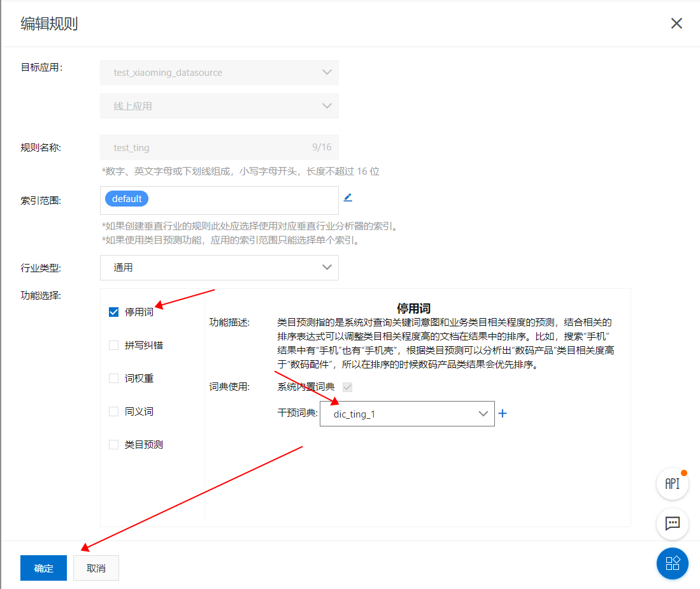Enable the 类目预测 checkbox
700x589 pixels.
pos(114,444)
